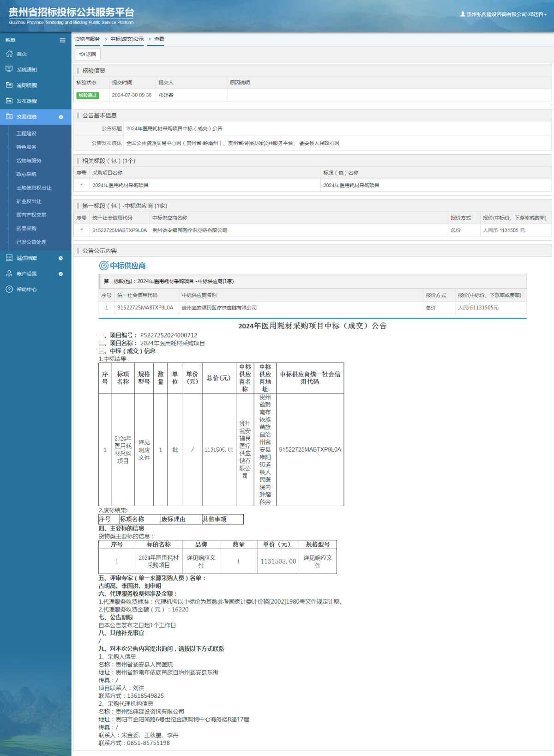Click submitter name 邓廷容 in table
The image size is (554, 756).
click(x=166, y=95)
